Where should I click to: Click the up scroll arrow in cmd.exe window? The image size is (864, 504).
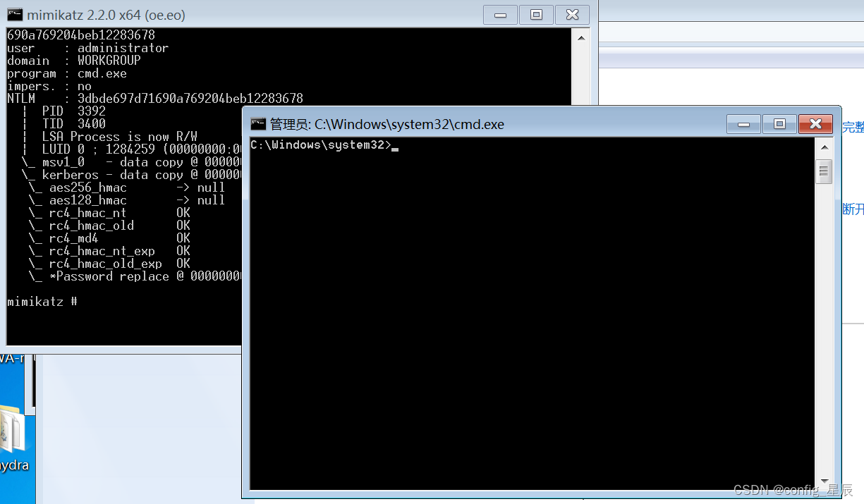click(x=824, y=147)
